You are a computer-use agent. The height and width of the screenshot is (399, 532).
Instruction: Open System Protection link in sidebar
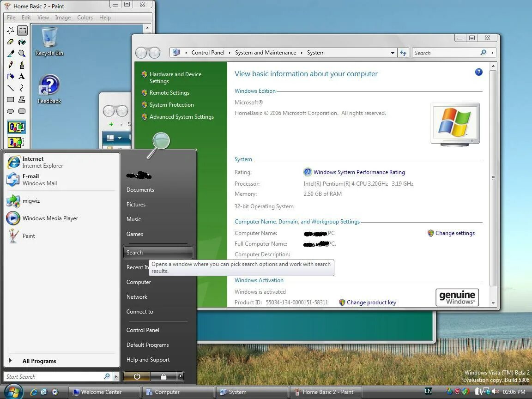click(171, 105)
